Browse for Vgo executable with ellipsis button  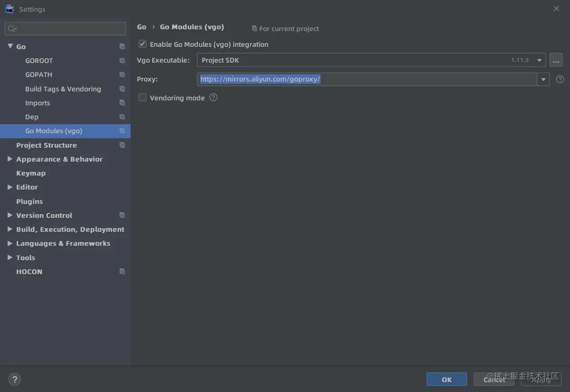point(556,60)
